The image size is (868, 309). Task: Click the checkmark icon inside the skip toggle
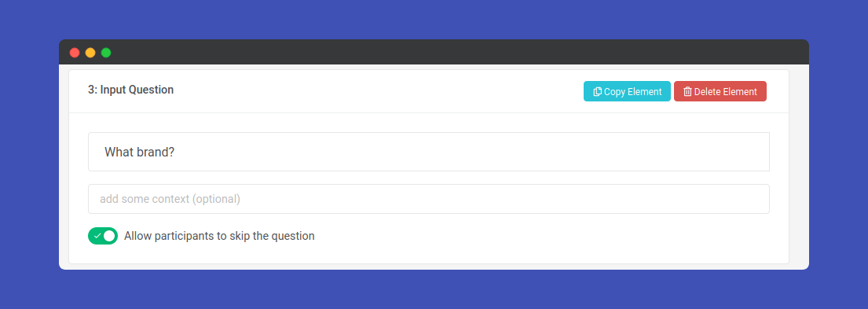tap(97, 236)
